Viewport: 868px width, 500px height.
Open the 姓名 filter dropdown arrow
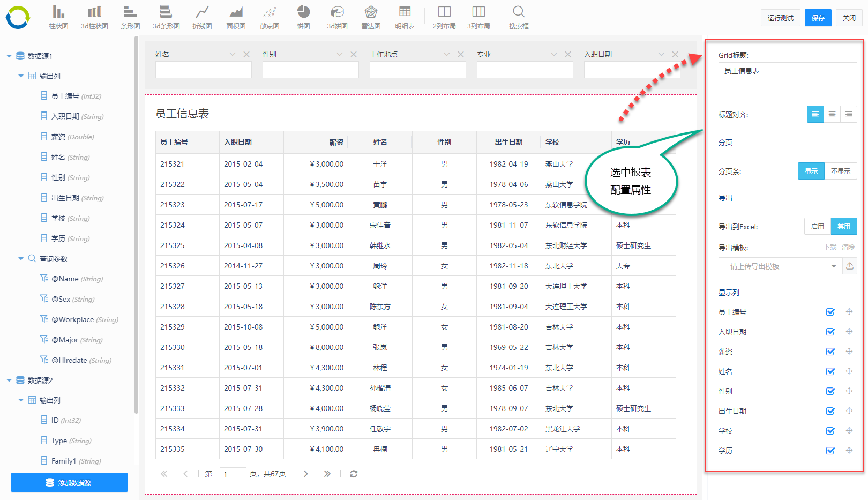233,54
